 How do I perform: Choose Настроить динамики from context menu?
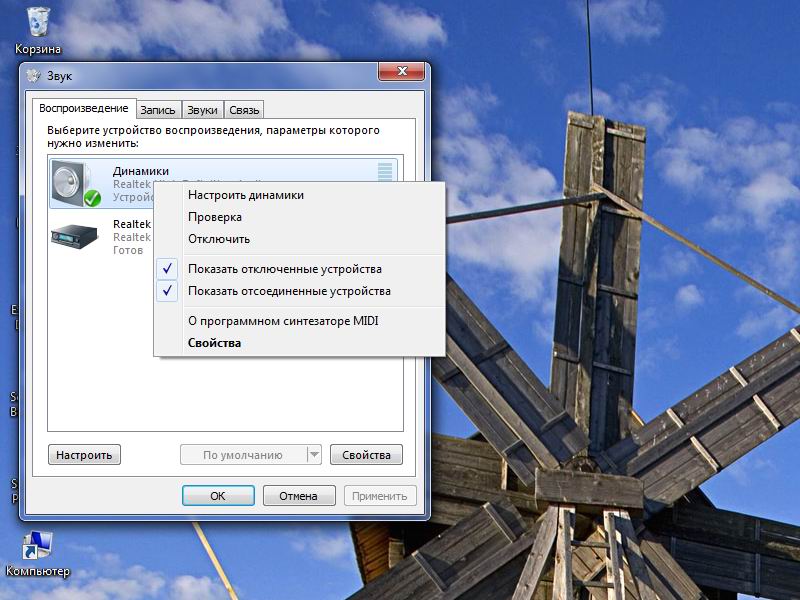pos(245,195)
